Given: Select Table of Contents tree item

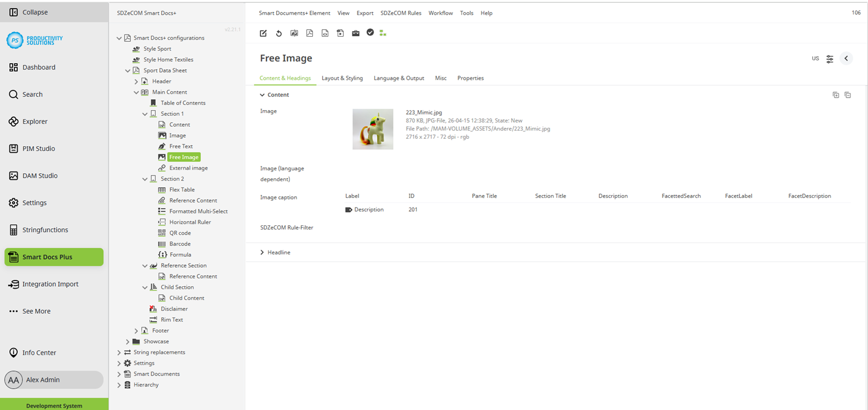Looking at the screenshot, I should click(183, 103).
